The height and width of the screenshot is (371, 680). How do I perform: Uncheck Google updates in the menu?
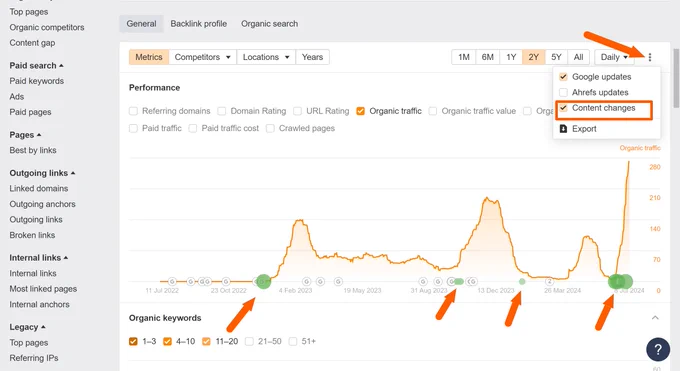pos(563,77)
